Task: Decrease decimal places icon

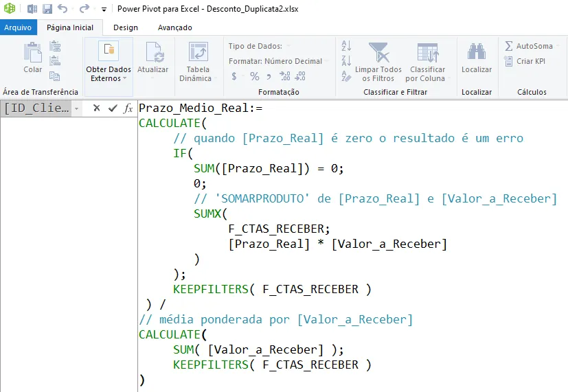Action: click(x=300, y=76)
